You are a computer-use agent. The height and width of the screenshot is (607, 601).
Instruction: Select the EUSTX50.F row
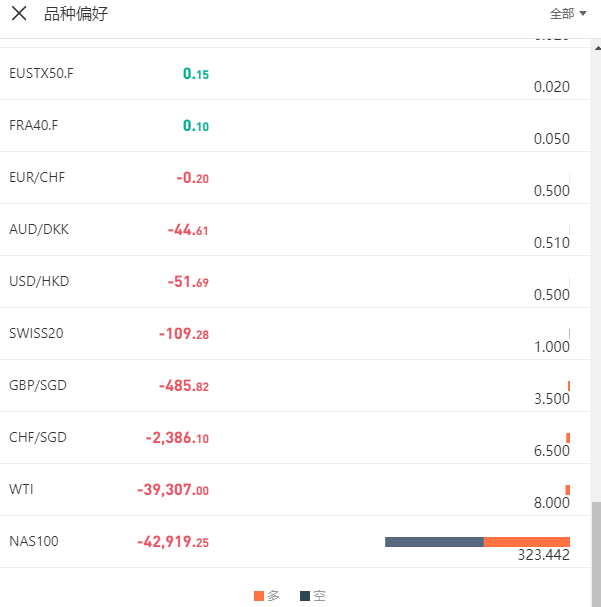41,73
